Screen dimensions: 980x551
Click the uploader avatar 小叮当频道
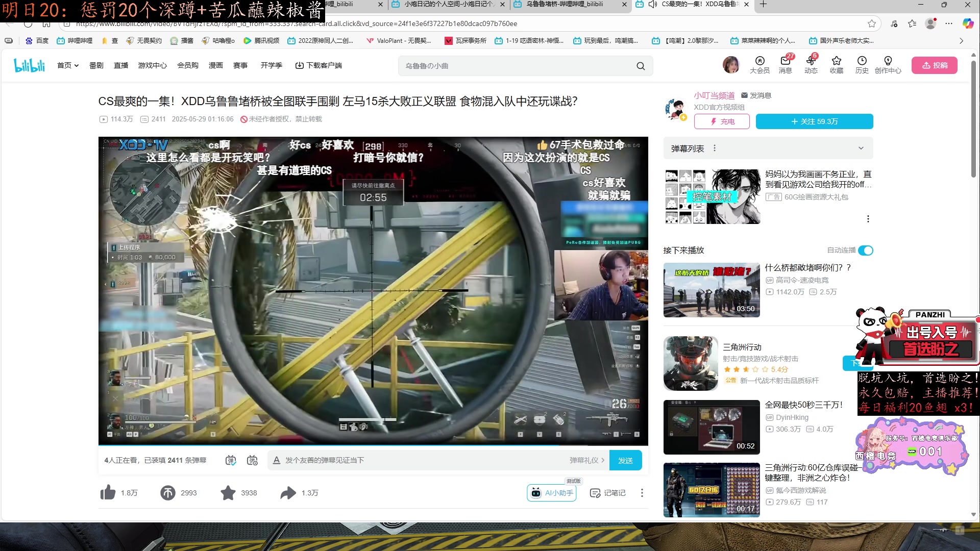point(676,109)
